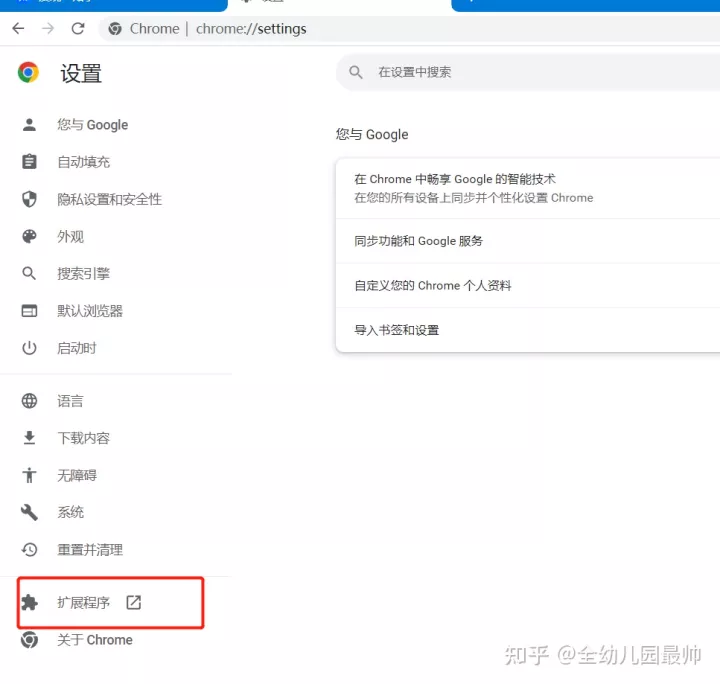Click the search icon in settings search box

click(356, 72)
